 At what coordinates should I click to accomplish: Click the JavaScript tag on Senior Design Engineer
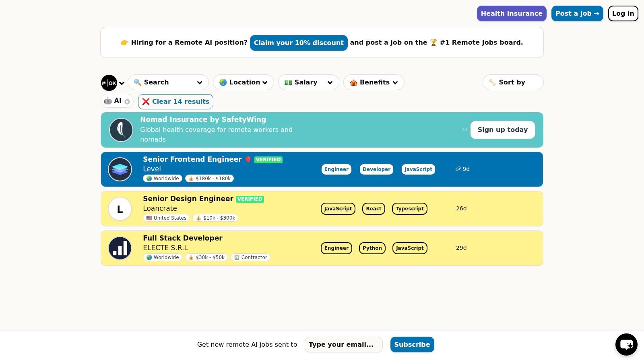[338, 209]
